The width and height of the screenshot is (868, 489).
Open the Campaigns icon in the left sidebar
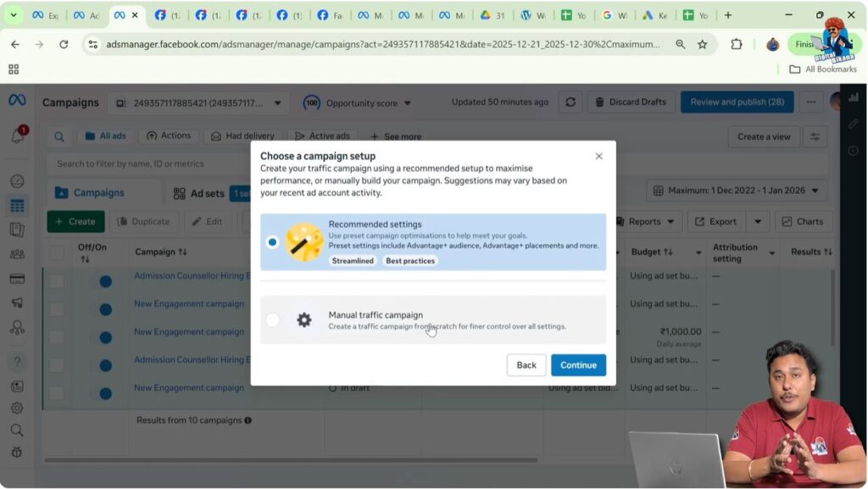(x=18, y=204)
